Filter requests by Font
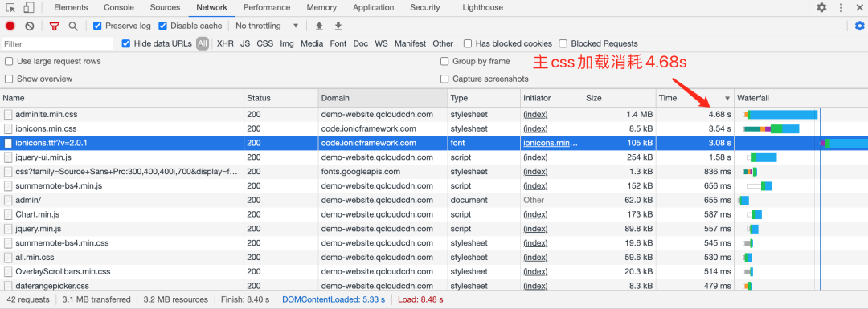The height and width of the screenshot is (309, 868). tap(338, 43)
